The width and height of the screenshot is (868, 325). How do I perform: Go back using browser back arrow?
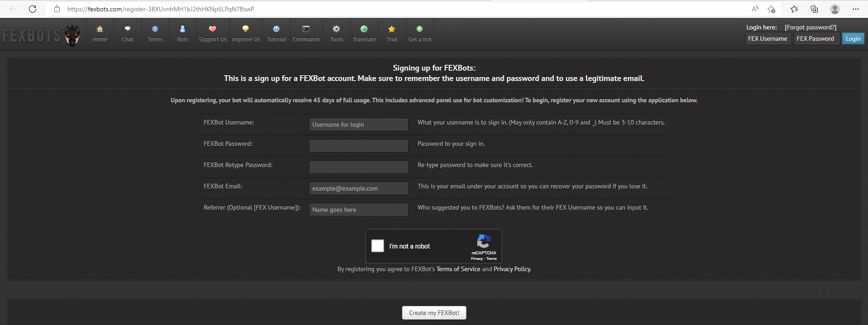click(13, 9)
